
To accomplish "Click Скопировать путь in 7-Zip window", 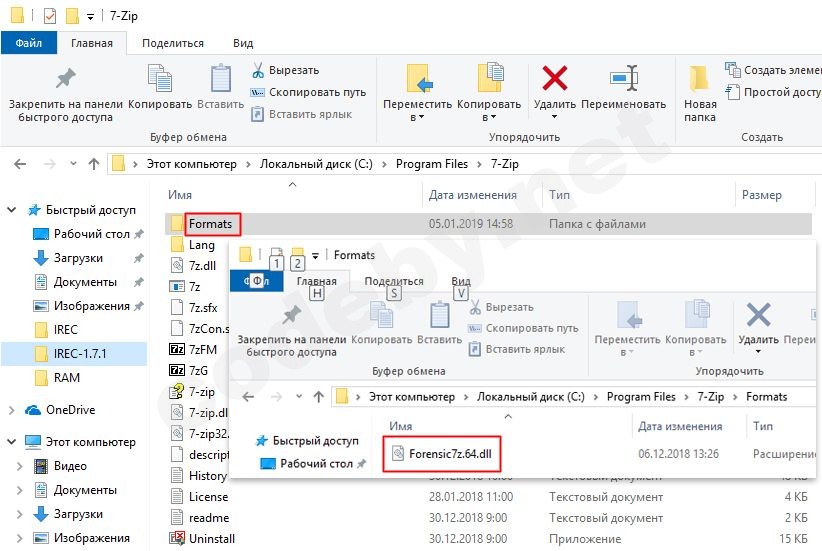I will point(309,92).
